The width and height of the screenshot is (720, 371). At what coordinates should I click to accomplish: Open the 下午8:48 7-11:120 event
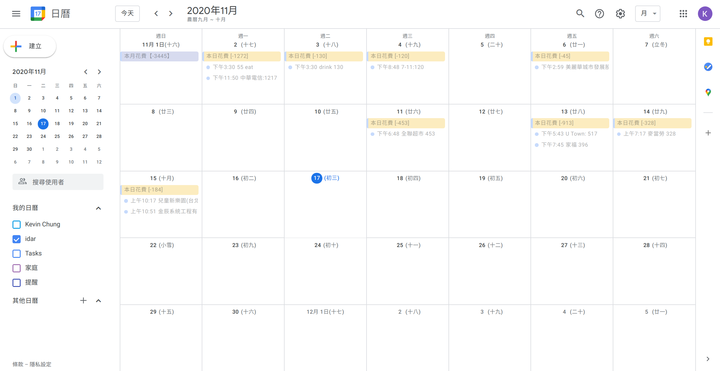pos(406,67)
